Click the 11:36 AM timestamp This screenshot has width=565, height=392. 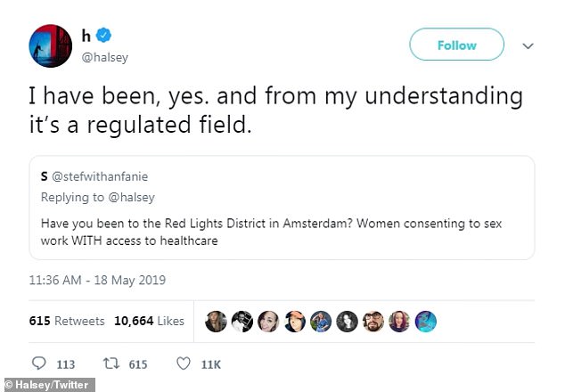(98, 279)
